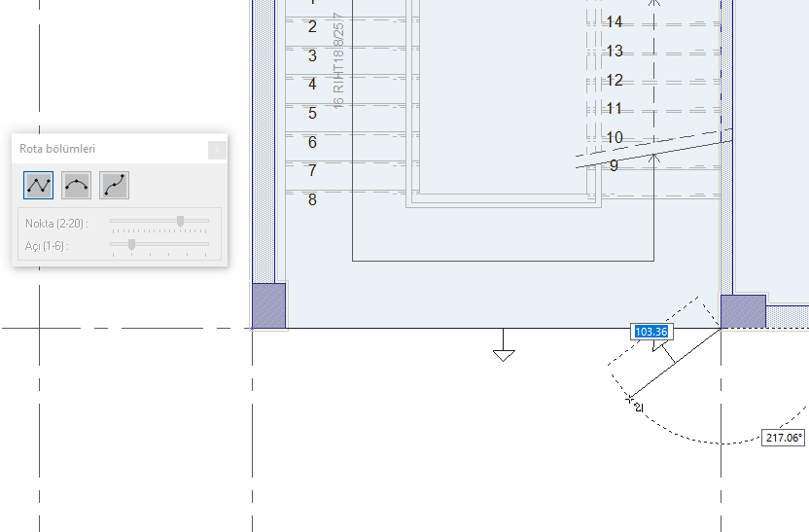The width and height of the screenshot is (809, 532).
Task: Click stair step number 14
Action: (614, 22)
